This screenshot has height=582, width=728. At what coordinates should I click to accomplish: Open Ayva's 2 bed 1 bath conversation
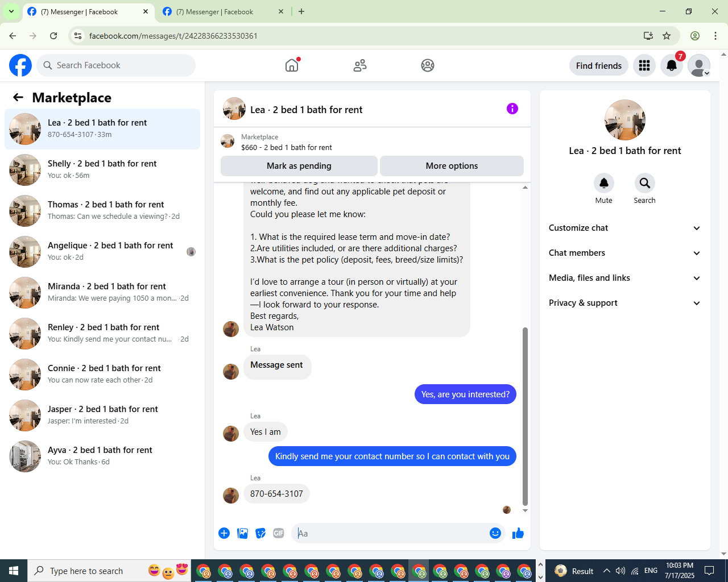(102, 456)
